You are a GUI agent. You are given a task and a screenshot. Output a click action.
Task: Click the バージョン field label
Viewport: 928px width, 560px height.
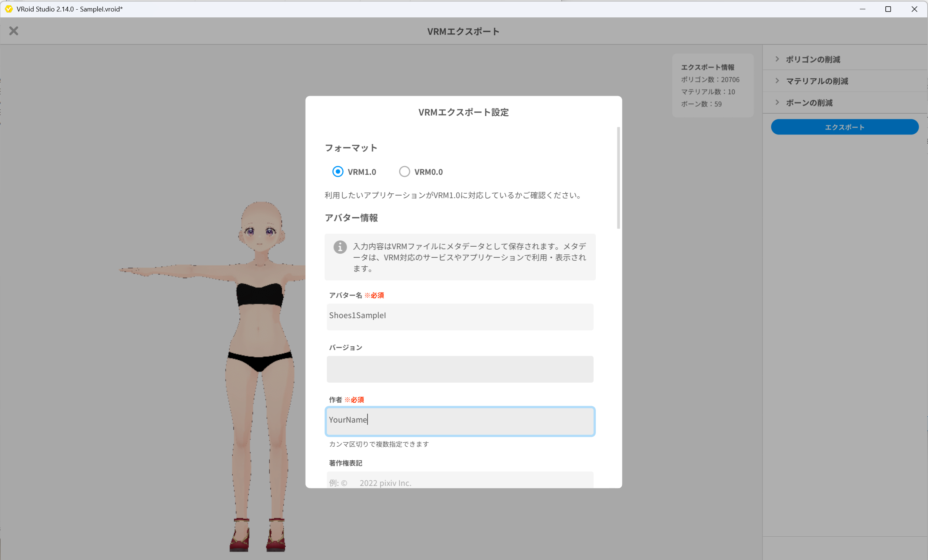click(x=345, y=348)
